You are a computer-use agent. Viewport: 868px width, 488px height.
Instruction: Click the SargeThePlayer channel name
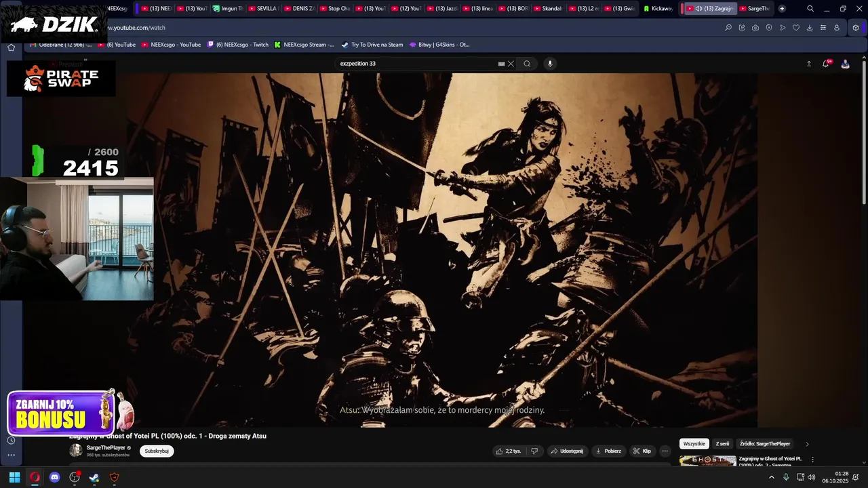pos(106,448)
